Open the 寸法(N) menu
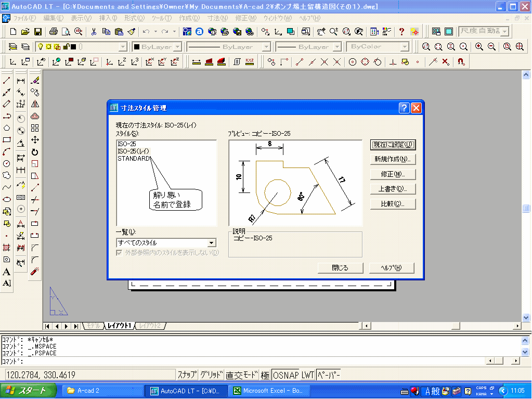The width and height of the screenshot is (532, 399). coord(217,18)
